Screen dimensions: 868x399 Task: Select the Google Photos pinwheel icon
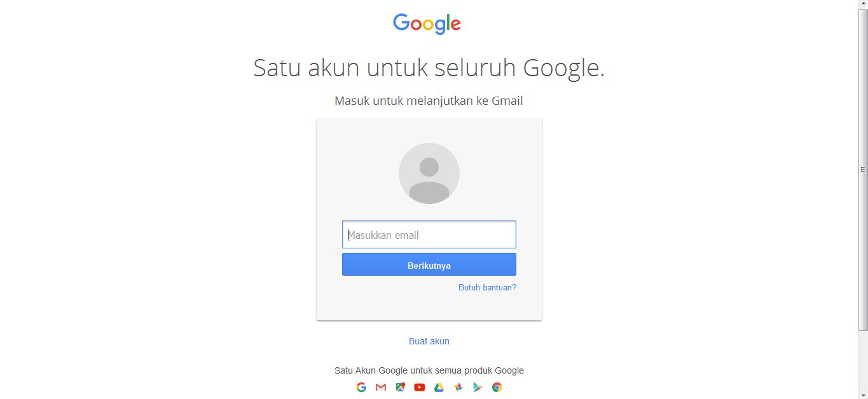click(458, 387)
